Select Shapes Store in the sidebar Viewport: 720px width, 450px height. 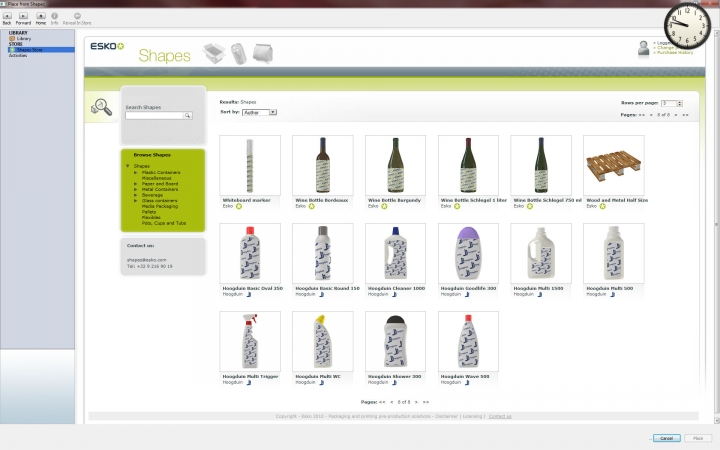[28, 49]
